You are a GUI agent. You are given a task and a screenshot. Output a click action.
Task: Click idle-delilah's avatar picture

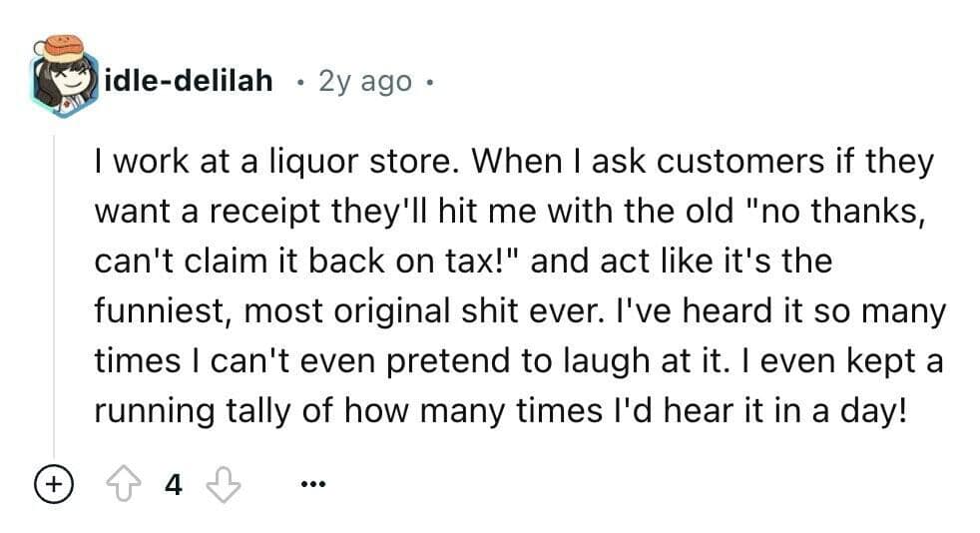click(62, 76)
